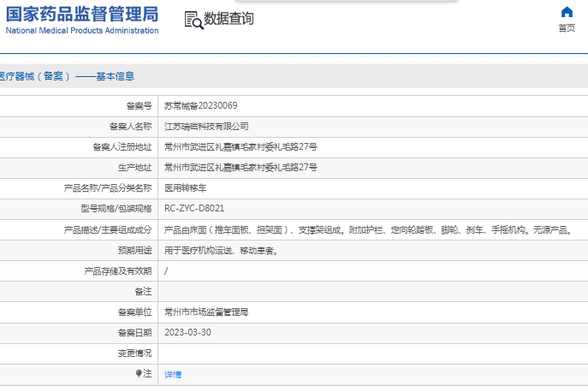Image resolution: width=588 pixels, height=392 pixels.
Task: Select the 产品描述/主要组成成分 description text
Action: point(368,230)
